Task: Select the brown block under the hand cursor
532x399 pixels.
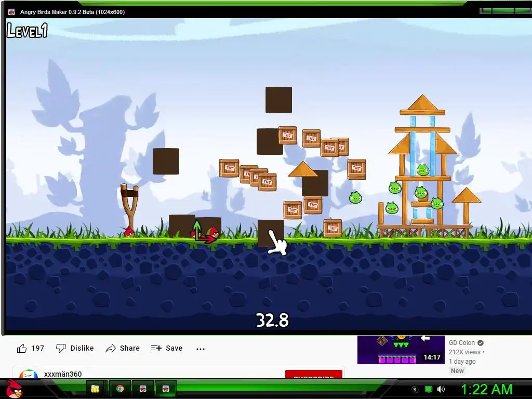Action: (270, 232)
